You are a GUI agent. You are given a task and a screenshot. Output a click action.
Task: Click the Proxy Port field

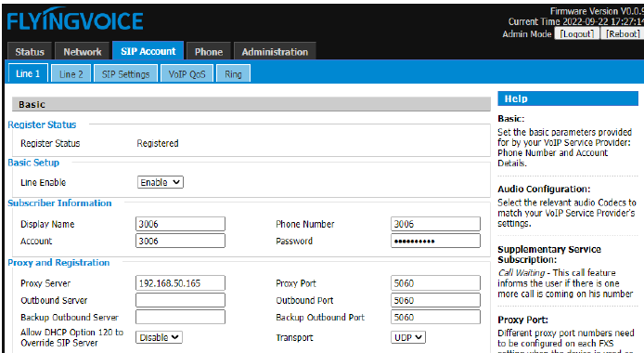coord(435,283)
